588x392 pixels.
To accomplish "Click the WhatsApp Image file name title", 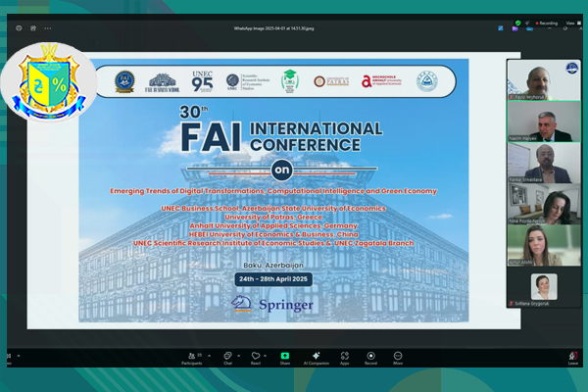I will 273,28.
